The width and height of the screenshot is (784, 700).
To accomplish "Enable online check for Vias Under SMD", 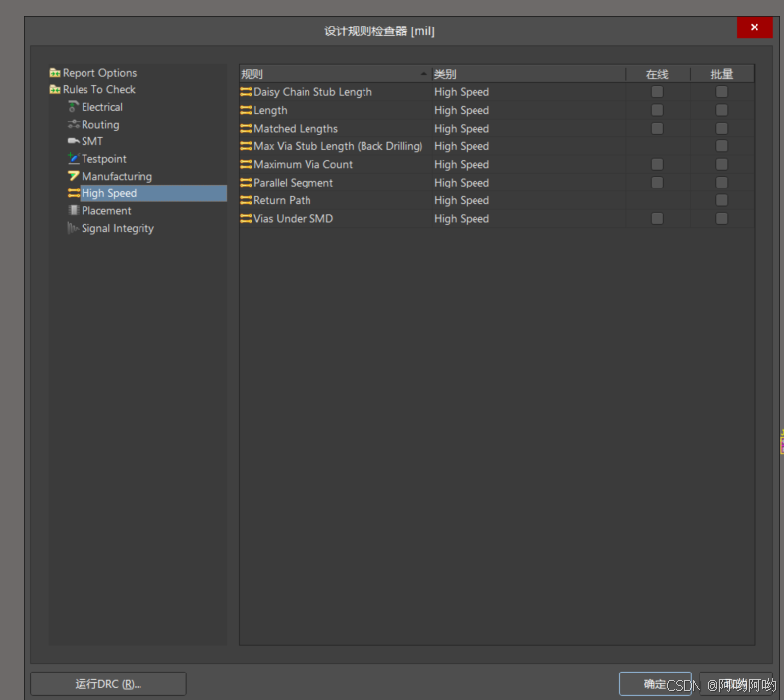I will coord(657,218).
